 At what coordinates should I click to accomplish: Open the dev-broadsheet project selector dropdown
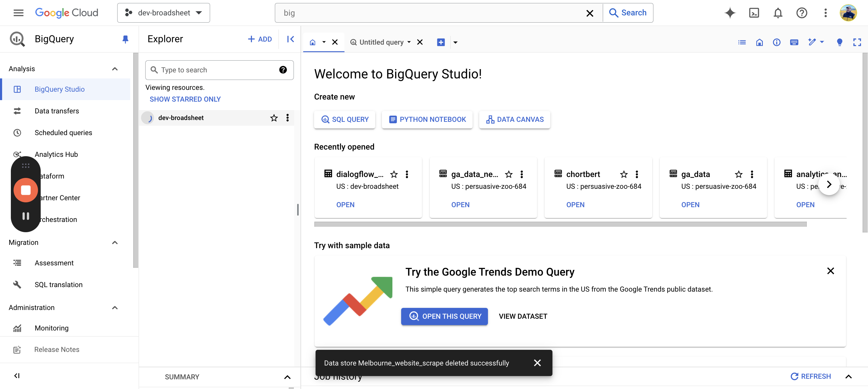click(163, 13)
